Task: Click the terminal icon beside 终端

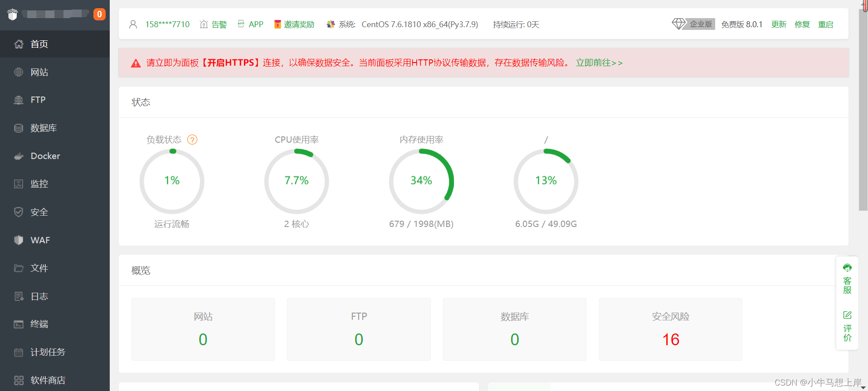Action: 19,324
